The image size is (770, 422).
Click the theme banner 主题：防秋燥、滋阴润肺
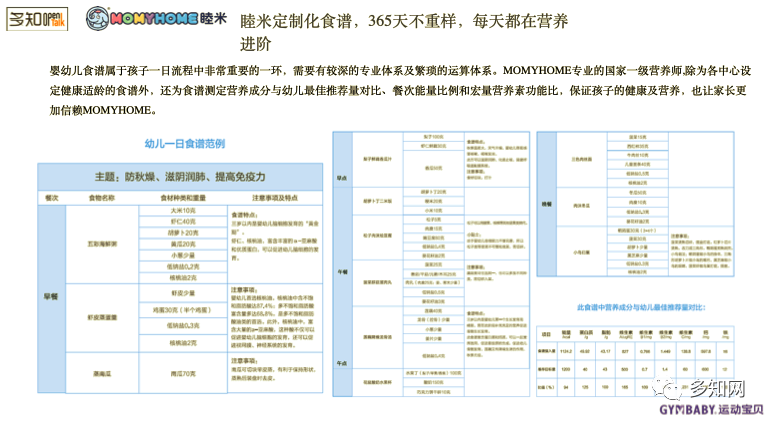[180, 177]
